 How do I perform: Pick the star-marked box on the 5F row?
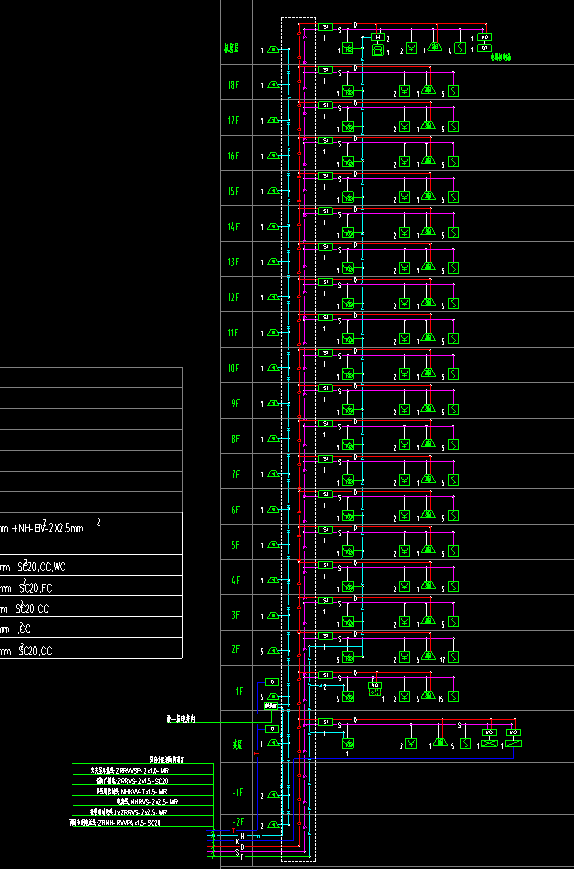(x=348, y=551)
